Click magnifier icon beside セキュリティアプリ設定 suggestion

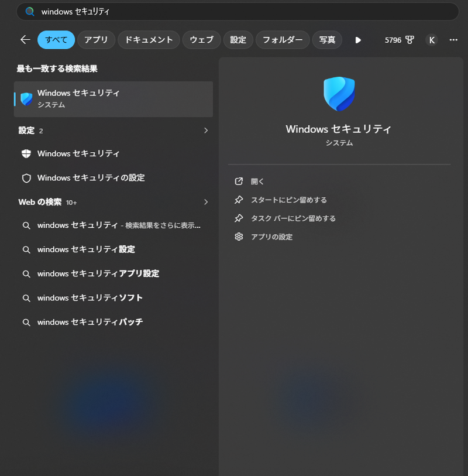pyautogui.click(x=26, y=274)
